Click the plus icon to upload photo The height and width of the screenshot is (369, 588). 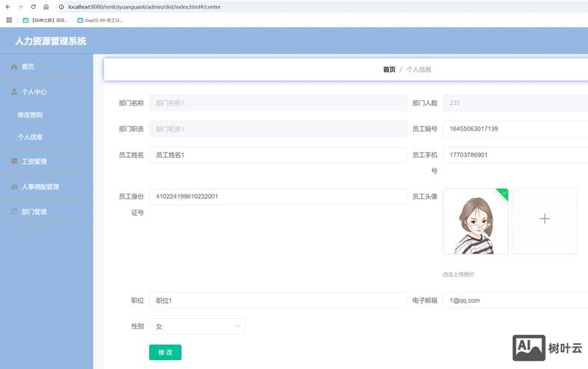(544, 218)
